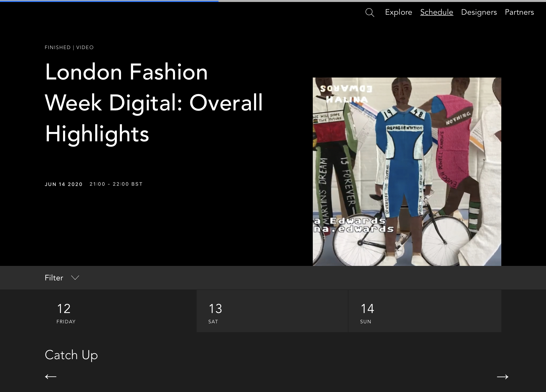Click the 21:00 - 22:00 BST time
This screenshot has height=392, width=546.
116,184
